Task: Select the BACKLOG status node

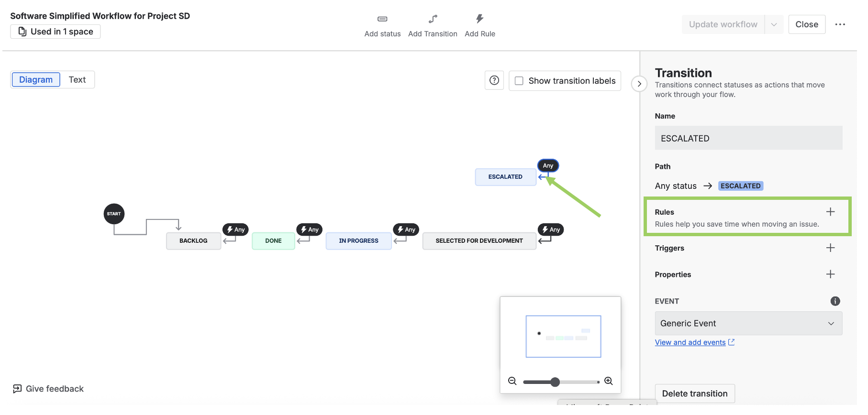Action: (193, 241)
